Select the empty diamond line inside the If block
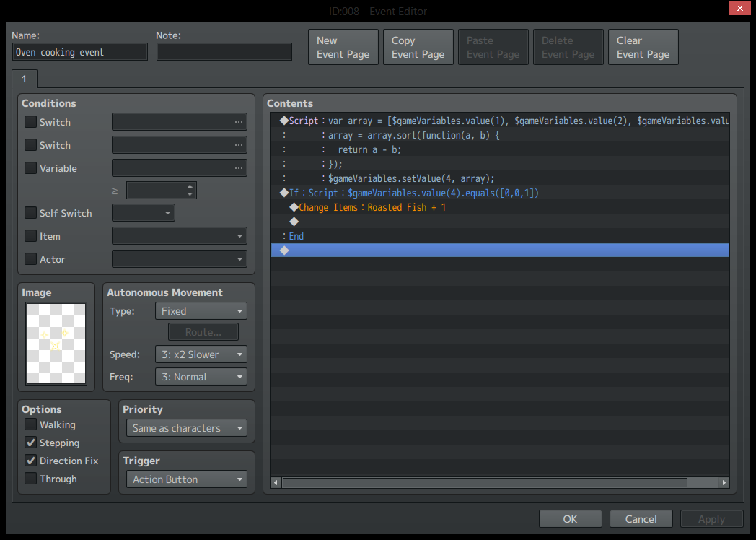756x540 pixels. (499, 222)
